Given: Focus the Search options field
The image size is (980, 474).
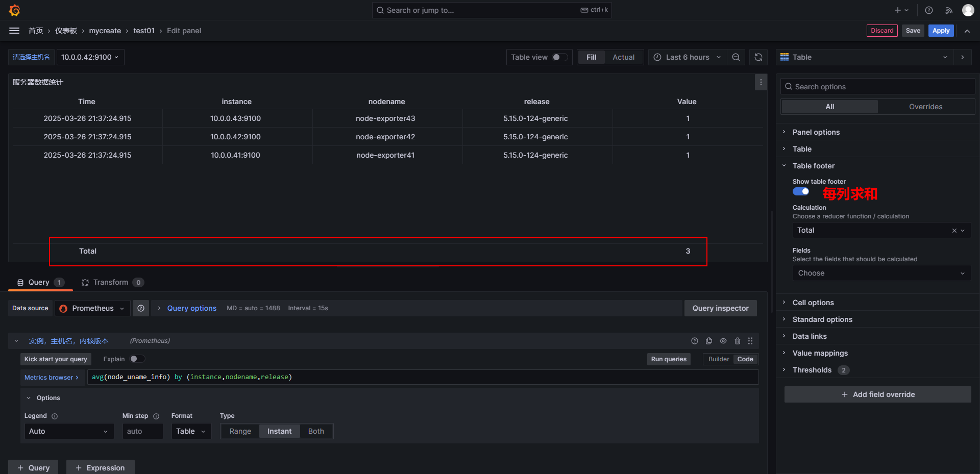Looking at the screenshot, I should (x=878, y=87).
